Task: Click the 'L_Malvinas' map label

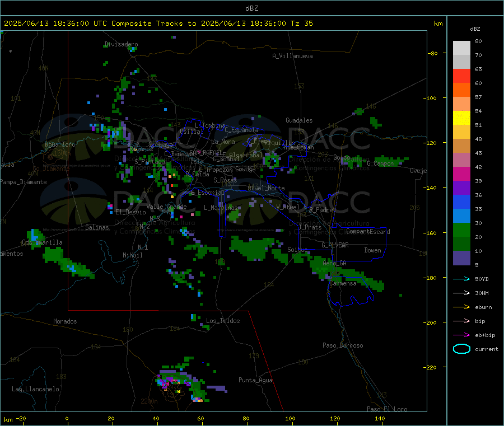Action: pyautogui.click(x=221, y=208)
